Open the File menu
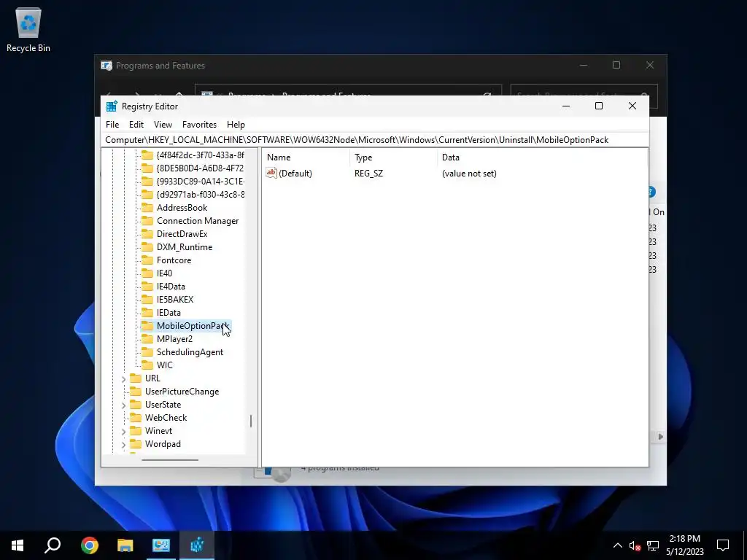The width and height of the screenshot is (747, 560). (112, 125)
